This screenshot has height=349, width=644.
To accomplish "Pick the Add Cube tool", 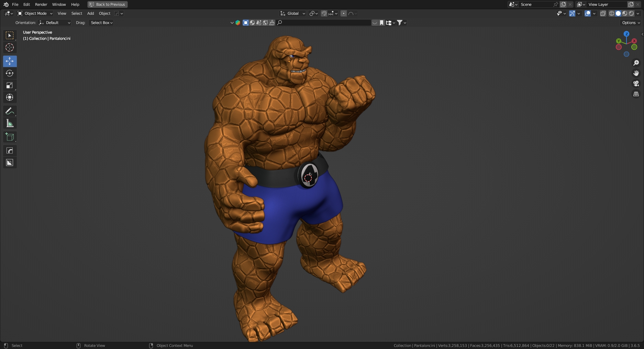I will point(10,137).
